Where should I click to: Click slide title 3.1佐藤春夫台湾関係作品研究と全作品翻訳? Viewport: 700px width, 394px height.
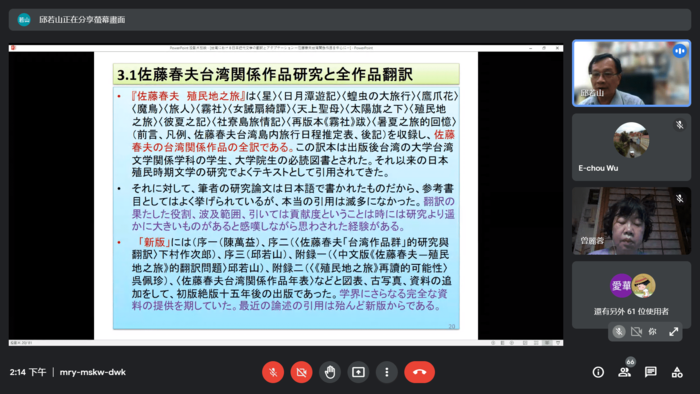(265, 75)
